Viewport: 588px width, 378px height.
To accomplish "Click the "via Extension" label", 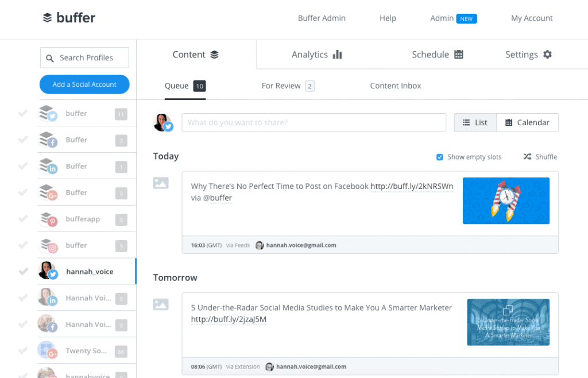I will [243, 367].
